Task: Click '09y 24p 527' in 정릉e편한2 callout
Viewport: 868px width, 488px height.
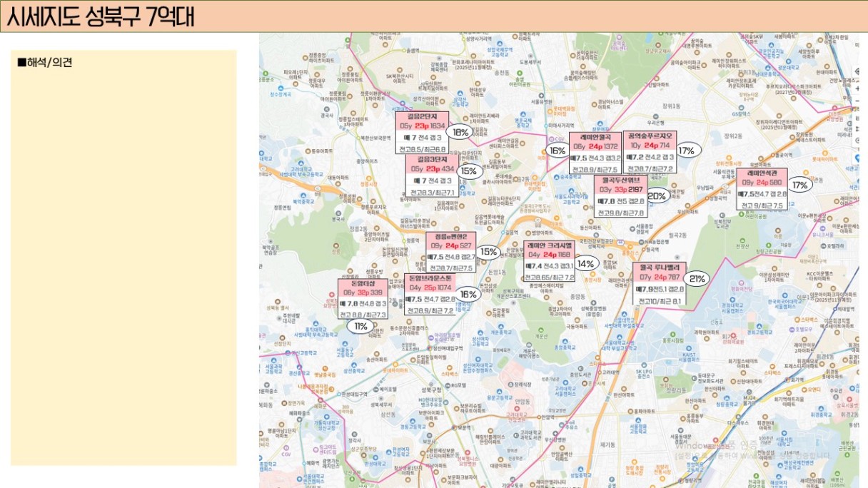Action: (451, 246)
